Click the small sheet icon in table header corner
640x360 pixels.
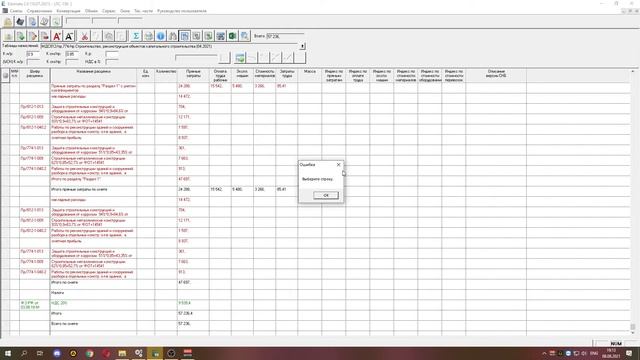pos(5,76)
